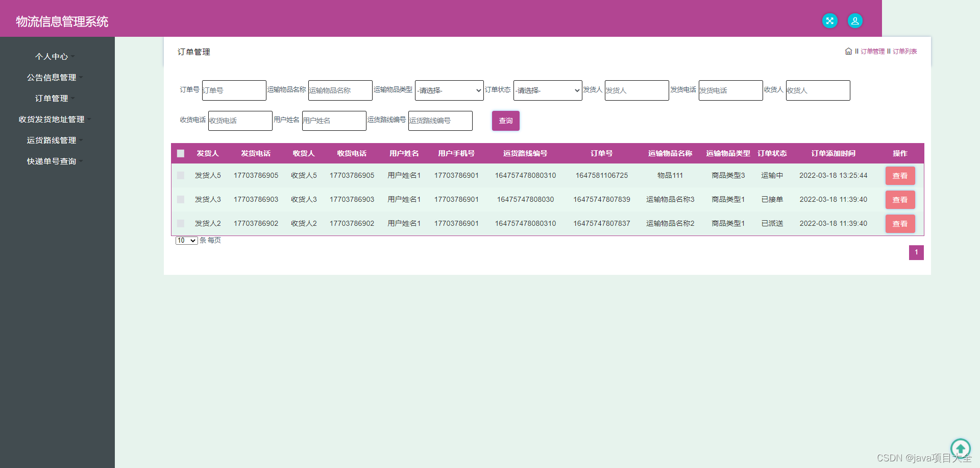Open the 运输物品类型 dropdown
980x468 pixels.
(x=449, y=90)
